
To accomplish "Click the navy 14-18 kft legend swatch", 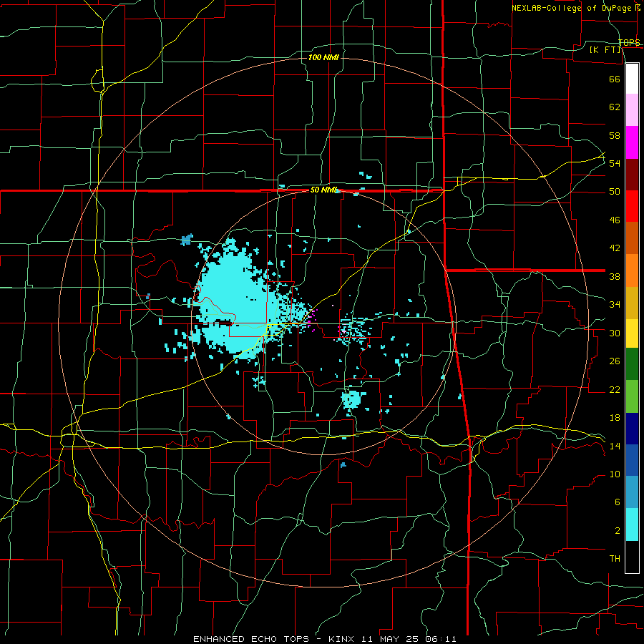I will pos(632,429).
